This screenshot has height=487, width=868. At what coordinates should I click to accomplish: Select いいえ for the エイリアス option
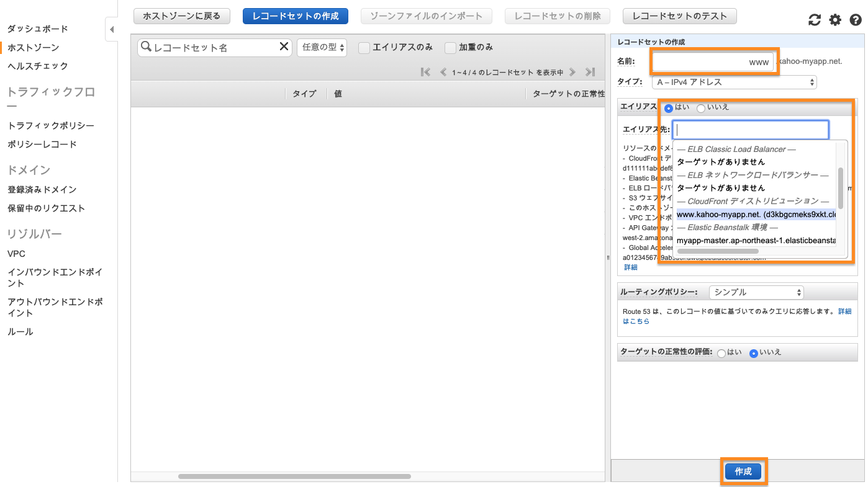[701, 109]
